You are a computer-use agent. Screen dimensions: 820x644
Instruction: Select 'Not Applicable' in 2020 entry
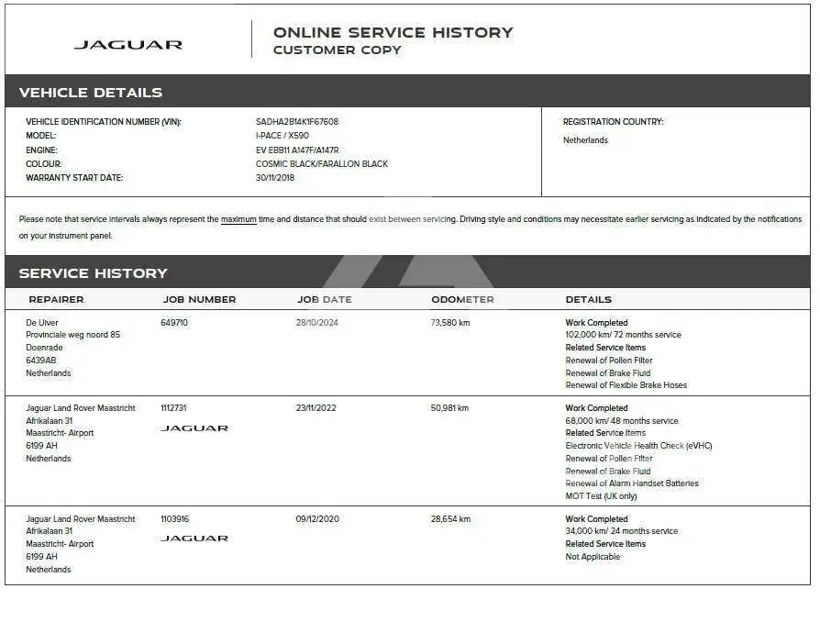[593, 557]
